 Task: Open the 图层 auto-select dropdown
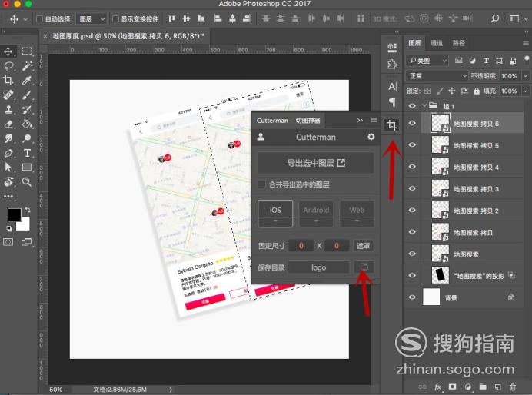tap(91, 19)
